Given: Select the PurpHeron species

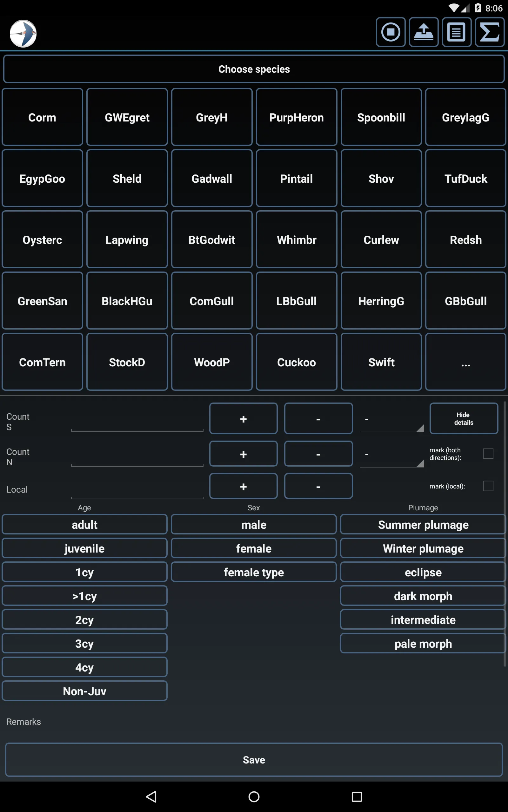Looking at the screenshot, I should pos(296,117).
